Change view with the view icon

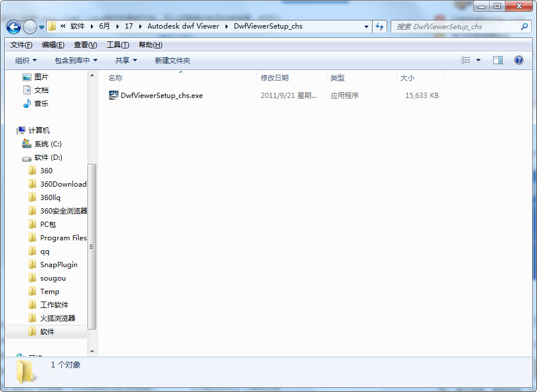coord(465,60)
